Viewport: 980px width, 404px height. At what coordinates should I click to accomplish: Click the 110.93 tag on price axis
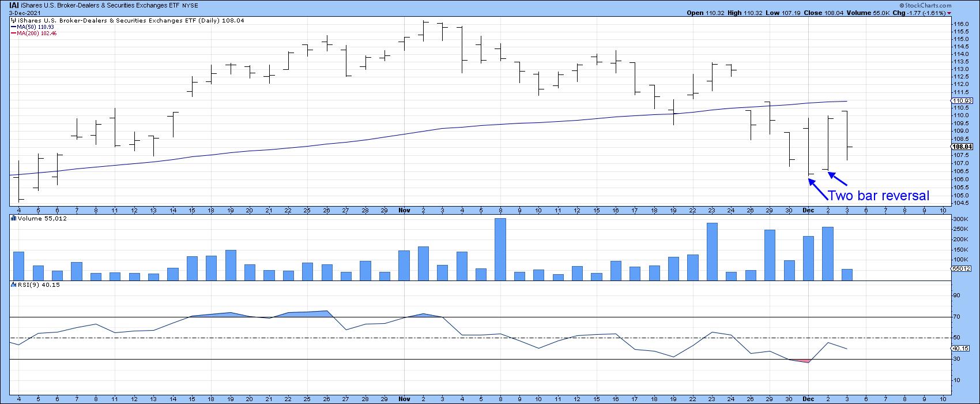click(962, 100)
